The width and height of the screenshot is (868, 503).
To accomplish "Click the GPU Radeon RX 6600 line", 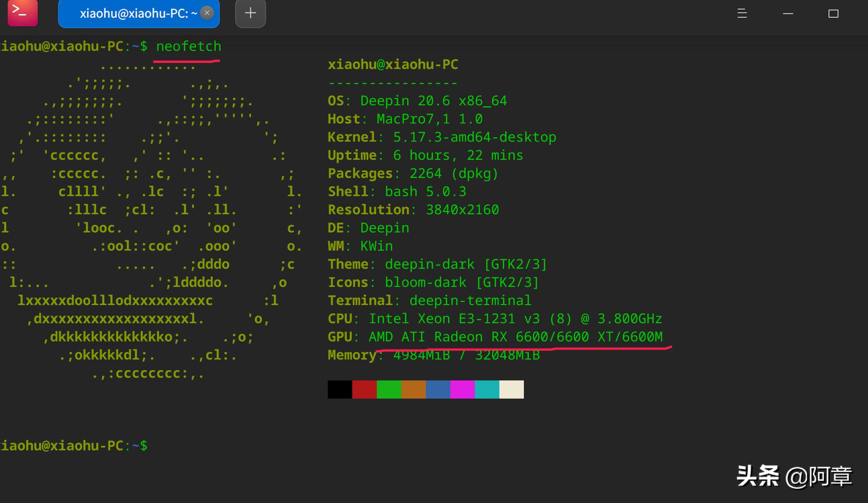I will (x=495, y=337).
